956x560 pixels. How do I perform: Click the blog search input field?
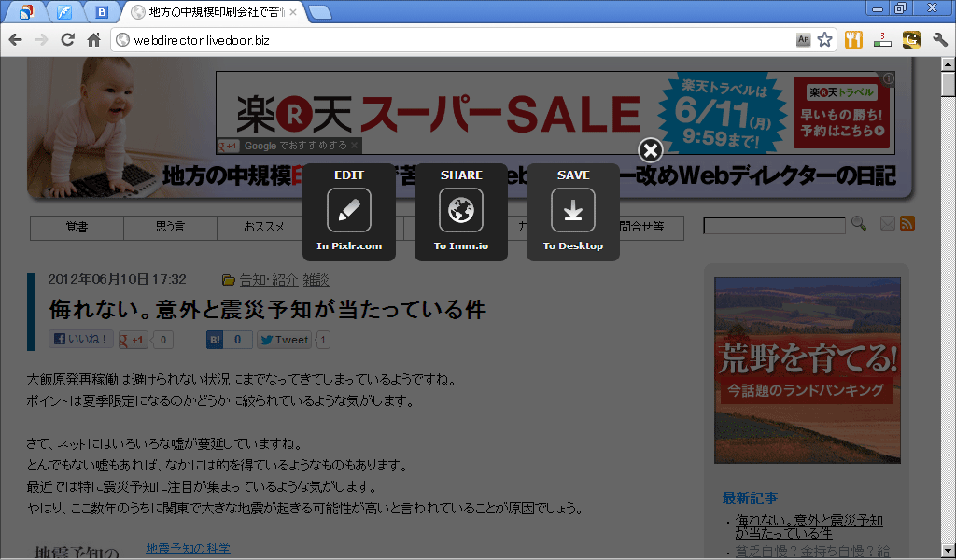click(x=774, y=226)
